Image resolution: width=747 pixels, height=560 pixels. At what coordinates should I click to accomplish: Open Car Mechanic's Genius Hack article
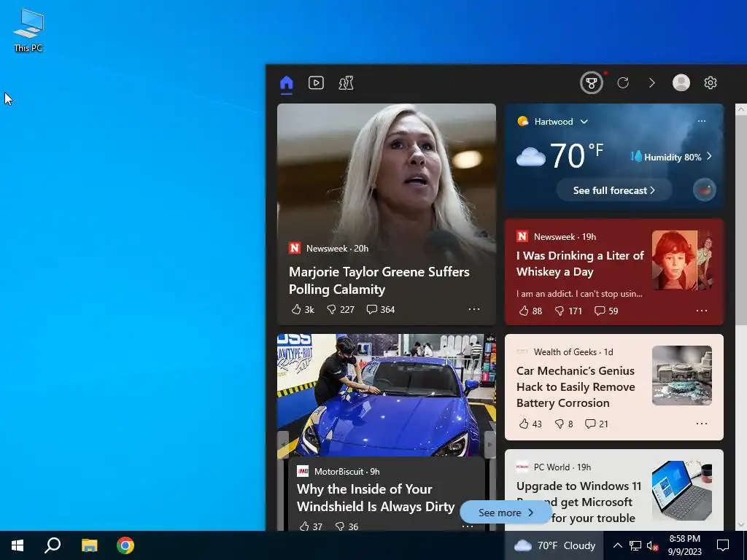[x=576, y=386]
